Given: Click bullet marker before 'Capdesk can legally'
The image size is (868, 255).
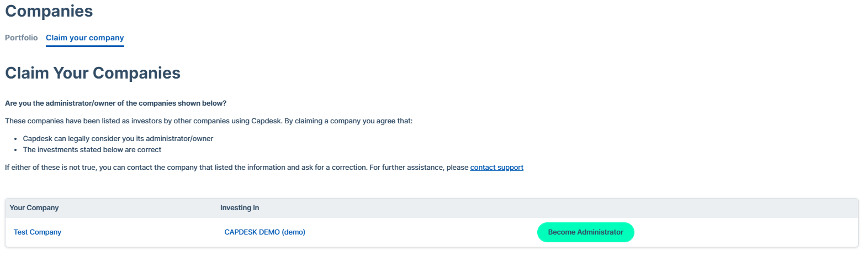Looking at the screenshot, I should pyautogui.click(x=15, y=139).
